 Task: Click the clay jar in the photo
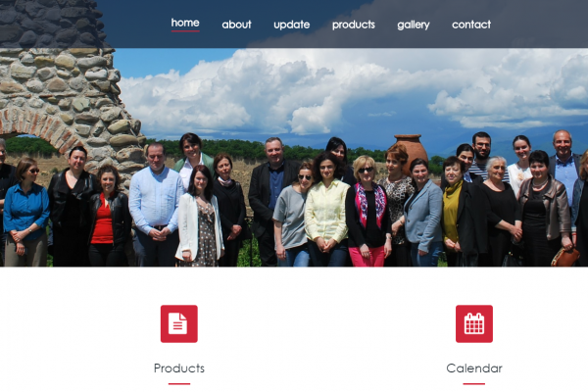[411, 152]
